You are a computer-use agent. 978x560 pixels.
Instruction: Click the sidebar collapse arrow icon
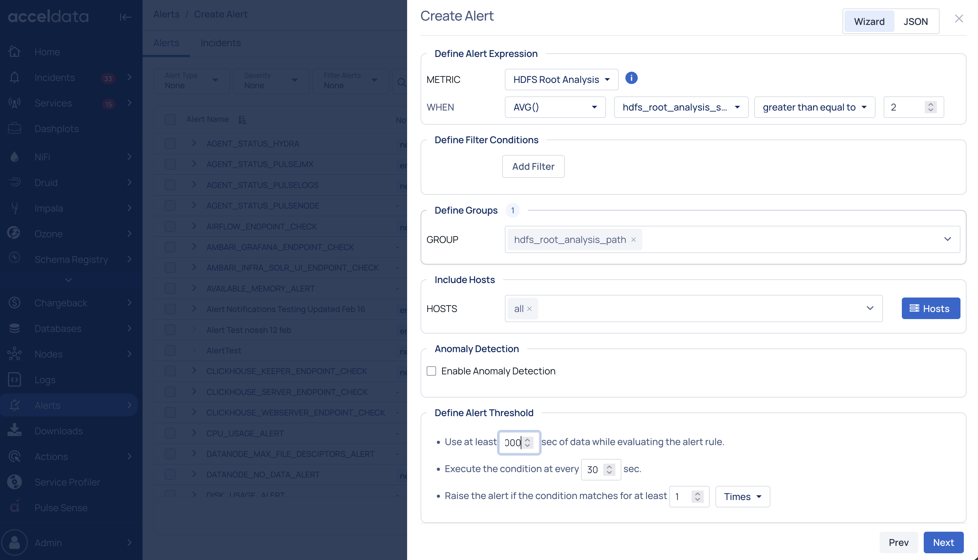click(x=125, y=17)
